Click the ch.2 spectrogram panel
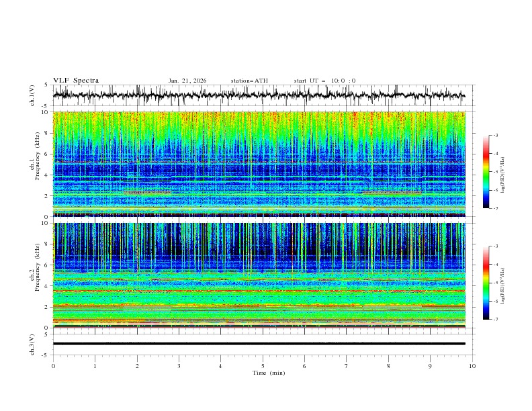The width and height of the screenshot is (532, 411). tap(259, 275)
